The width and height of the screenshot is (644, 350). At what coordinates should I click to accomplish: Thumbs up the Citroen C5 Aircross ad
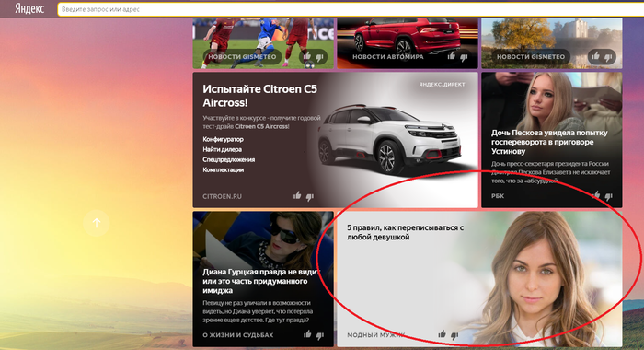pyautogui.click(x=297, y=195)
